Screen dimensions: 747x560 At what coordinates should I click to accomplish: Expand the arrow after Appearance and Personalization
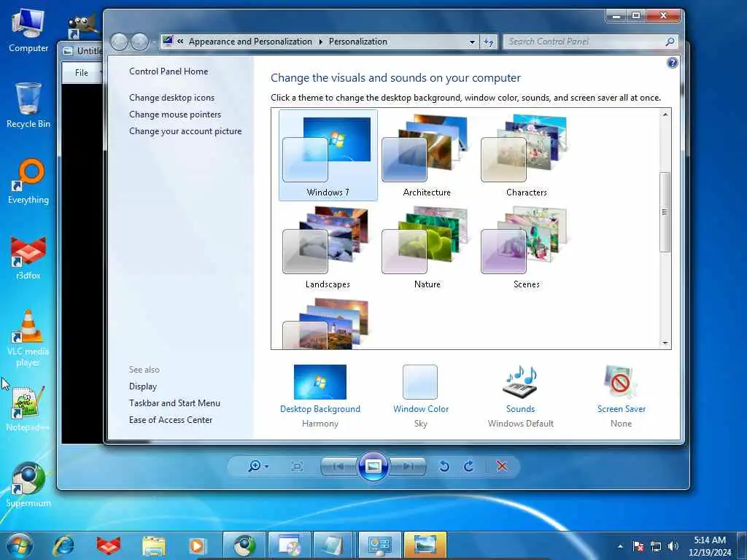[x=321, y=42]
